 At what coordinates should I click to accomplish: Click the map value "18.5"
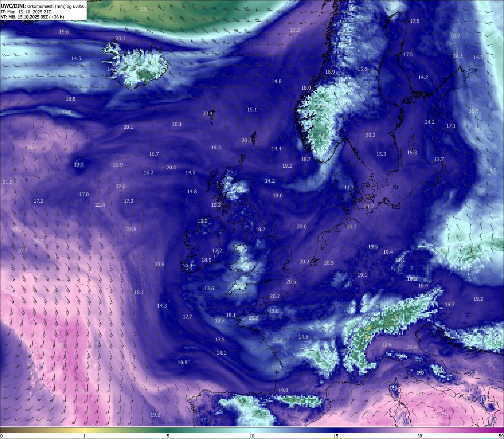pos(206,260)
